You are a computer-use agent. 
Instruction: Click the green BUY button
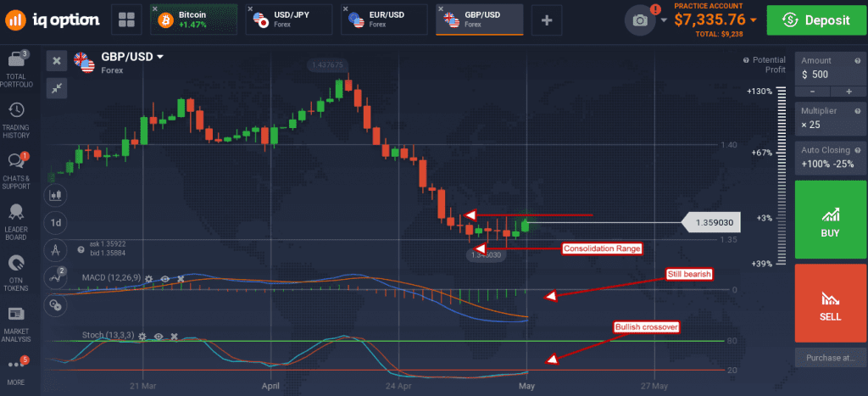pos(831,220)
